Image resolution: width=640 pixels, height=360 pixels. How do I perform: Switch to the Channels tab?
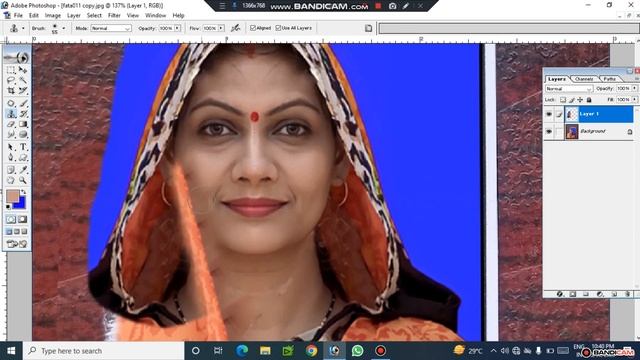[x=584, y=79]
